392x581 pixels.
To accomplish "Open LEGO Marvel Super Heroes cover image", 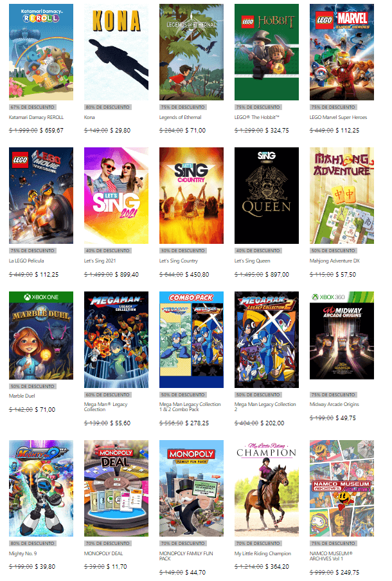I will [342, 52].
